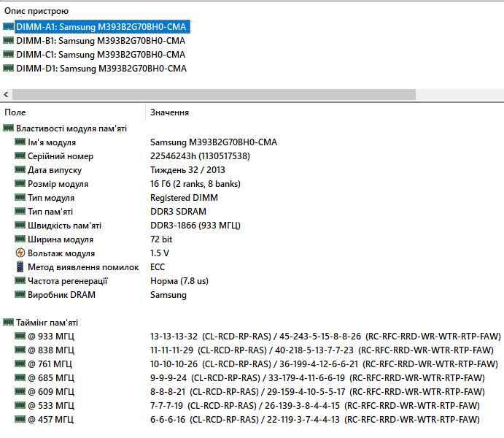Select value DDR3-1866 (933 МГЦ)

click(195, 226)
